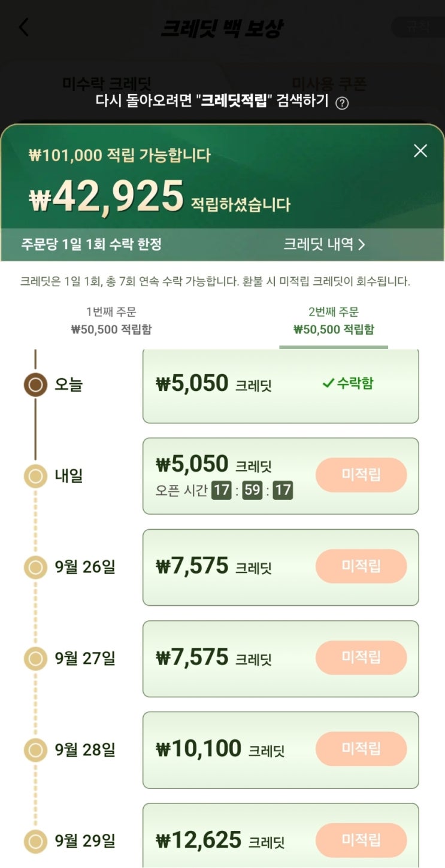Click the 내일 timeline circle marker
Image resolution: width=445 pixels, height=868 pixels.
click(x=35, y=477)
